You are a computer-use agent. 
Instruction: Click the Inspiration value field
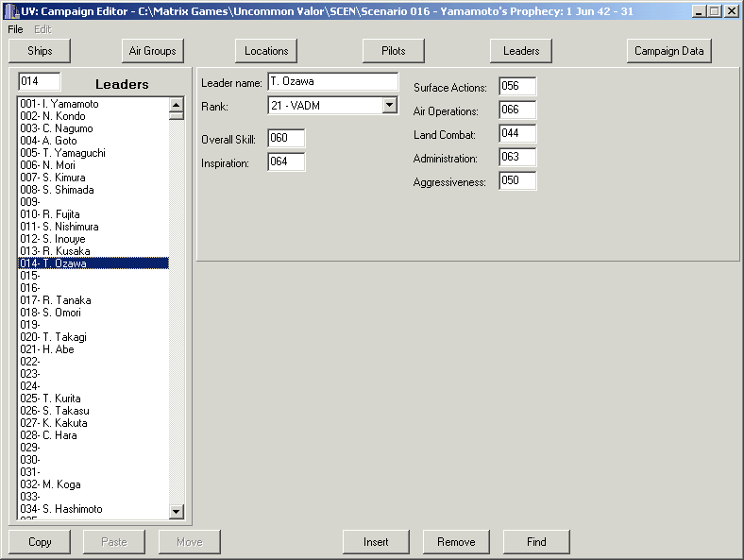pos(286,161)
